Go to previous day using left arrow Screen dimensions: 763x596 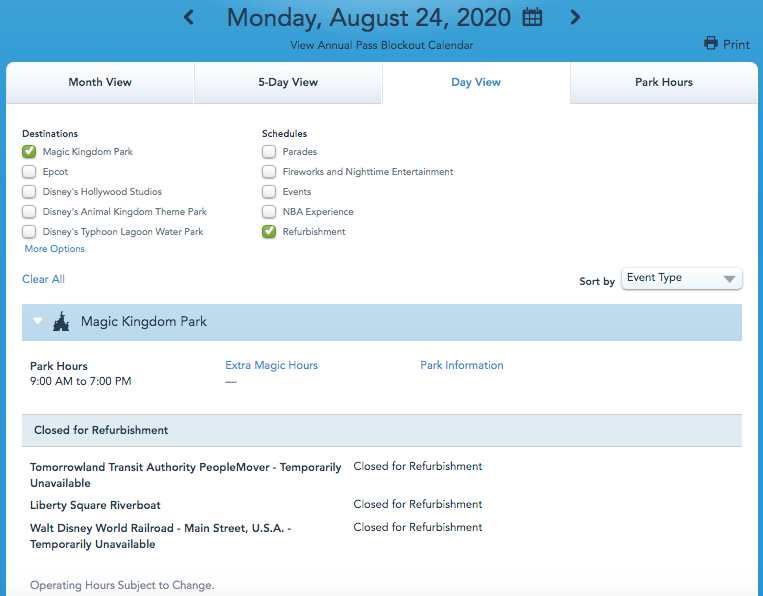tap(189, 17)
